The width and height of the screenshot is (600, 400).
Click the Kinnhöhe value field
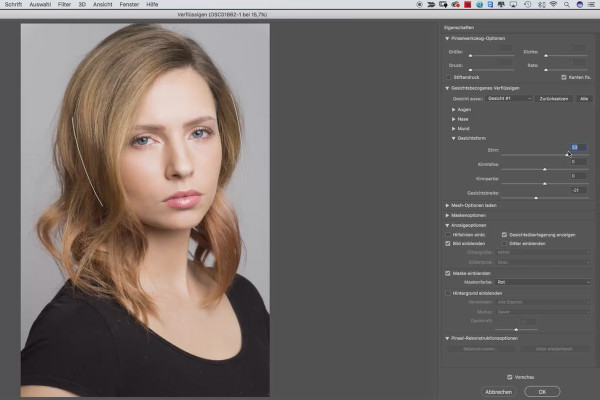coord(578,162)
